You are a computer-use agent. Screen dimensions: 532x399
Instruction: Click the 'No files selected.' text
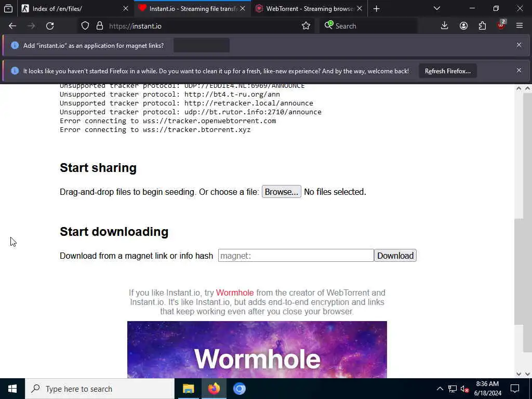tap(335, 192)
